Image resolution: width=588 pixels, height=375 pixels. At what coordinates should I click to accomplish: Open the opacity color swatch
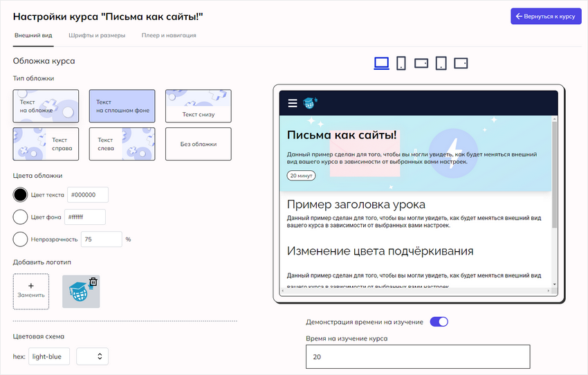20,239
